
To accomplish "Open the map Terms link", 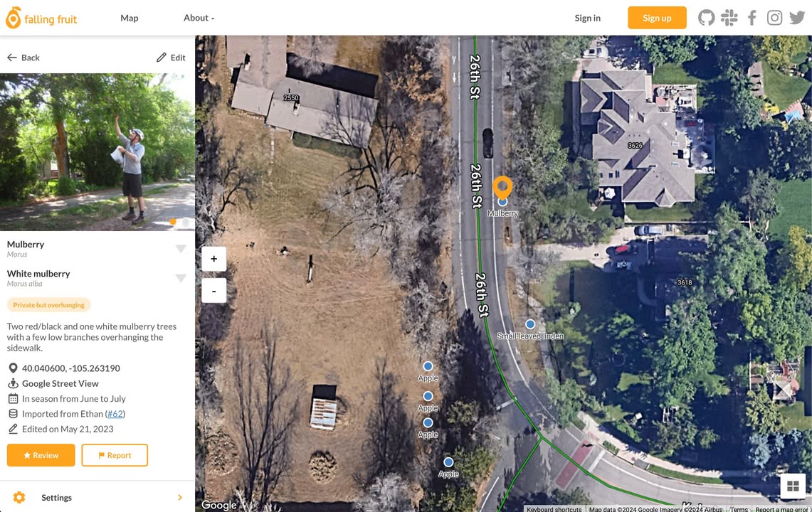I will 739,509.
